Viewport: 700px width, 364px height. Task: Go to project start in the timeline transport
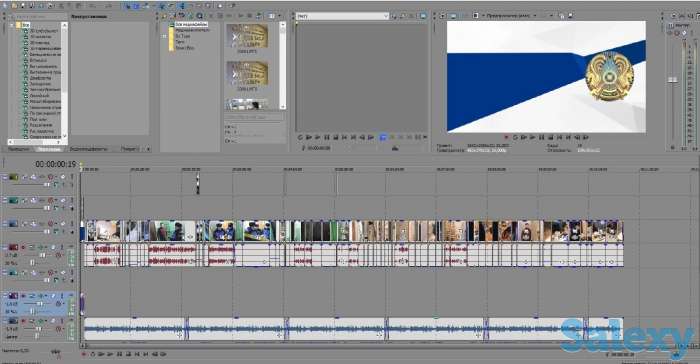pos(137,354)
